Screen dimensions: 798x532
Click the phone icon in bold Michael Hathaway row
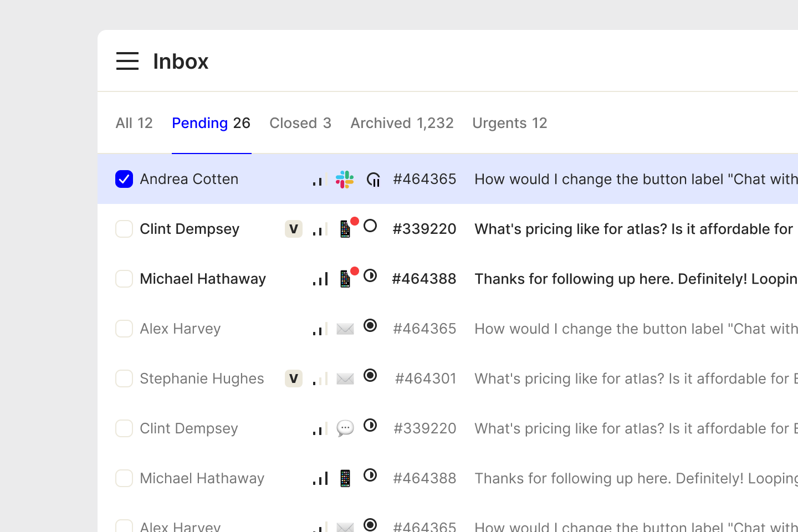pos(345,279)
